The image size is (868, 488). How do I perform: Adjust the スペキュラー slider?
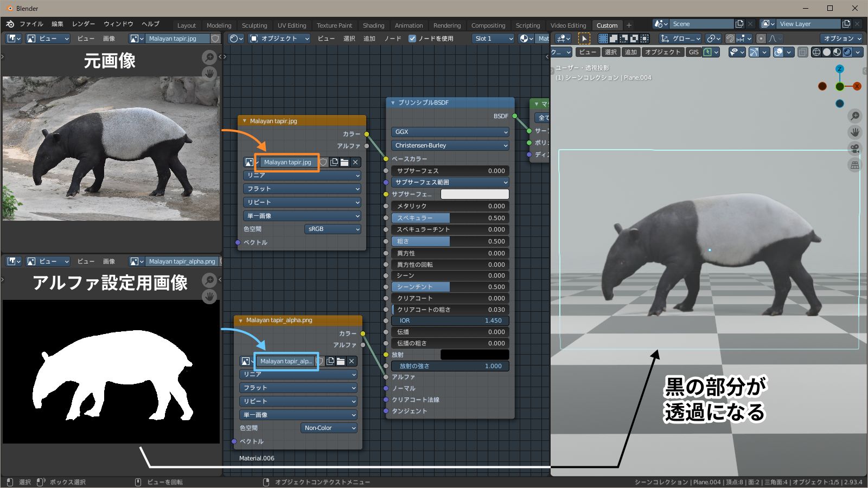450,218
